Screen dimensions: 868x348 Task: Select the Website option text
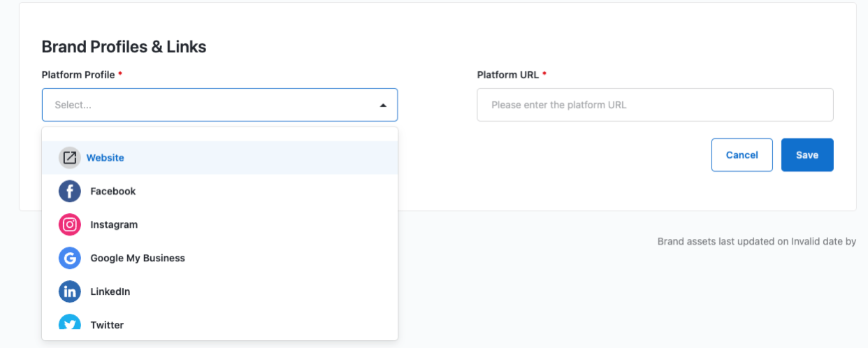(x=105, y=158)
